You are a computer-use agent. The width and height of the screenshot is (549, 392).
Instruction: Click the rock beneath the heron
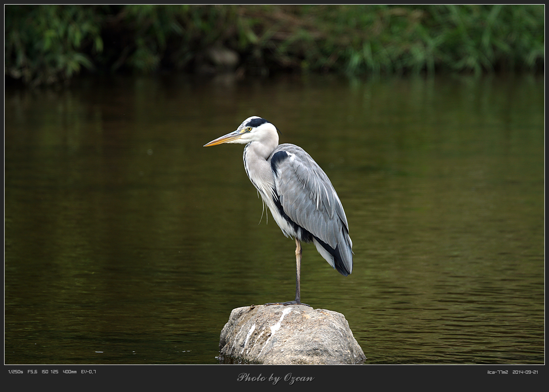(x=293, y=338)
